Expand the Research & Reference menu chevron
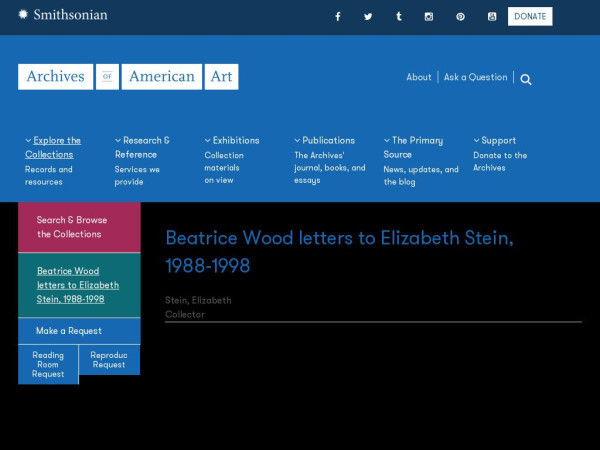 118,140
